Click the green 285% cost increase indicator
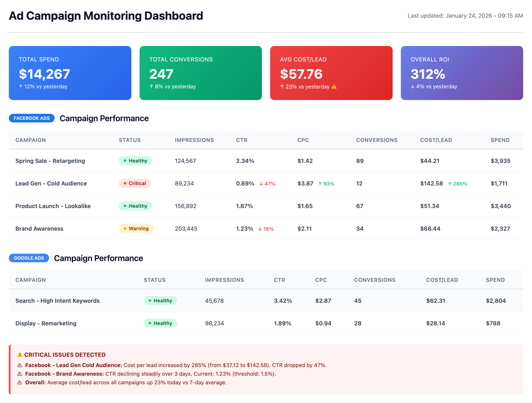The height and width of the screenshot is (403, 532). click(x=457, y=183)
